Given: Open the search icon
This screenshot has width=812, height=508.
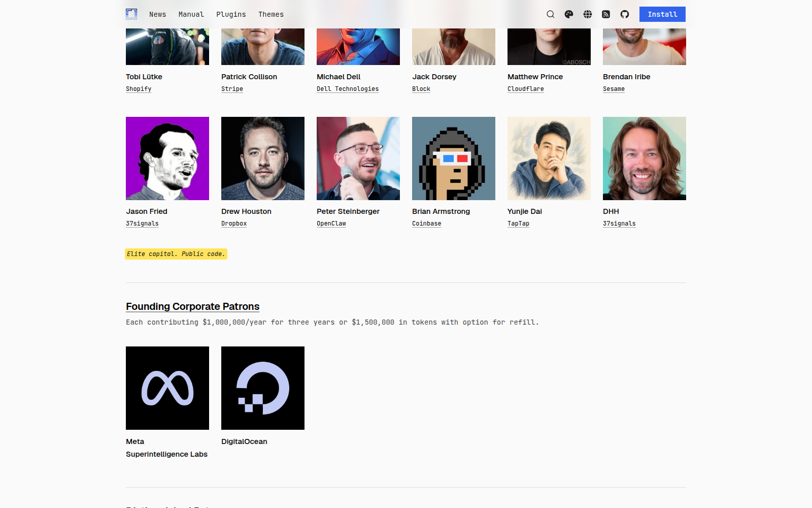Looking at the screenshot, I should [x=550, y=14].
